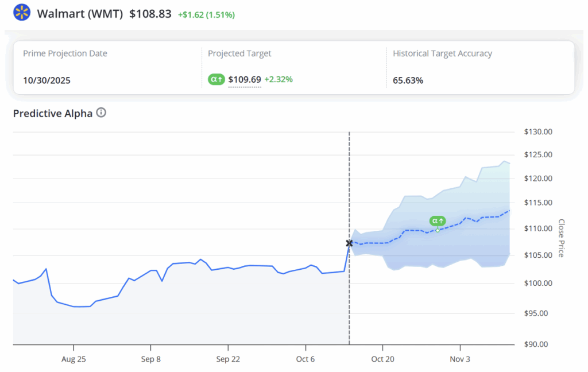Viewport: 588px width, 372px height.
Task: Click the Walmart spark logo icon
Action: (22, 13)
